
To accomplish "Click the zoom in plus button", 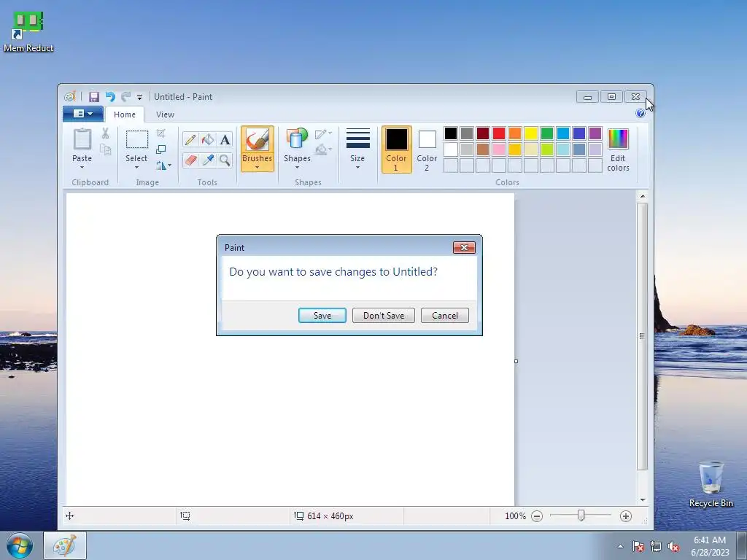I will click(x=626, y=516).
